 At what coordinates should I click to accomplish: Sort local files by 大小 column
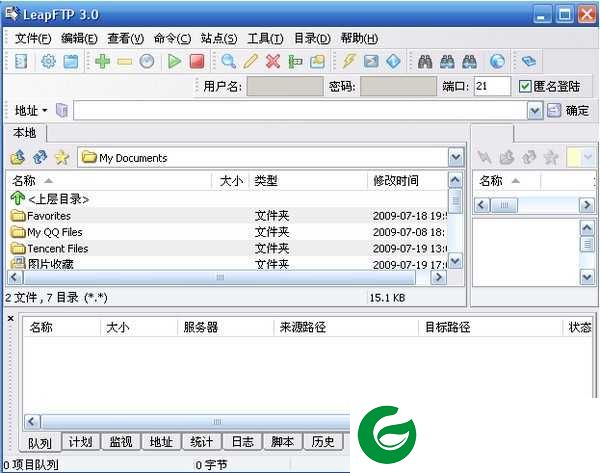[x=231, y=181]
